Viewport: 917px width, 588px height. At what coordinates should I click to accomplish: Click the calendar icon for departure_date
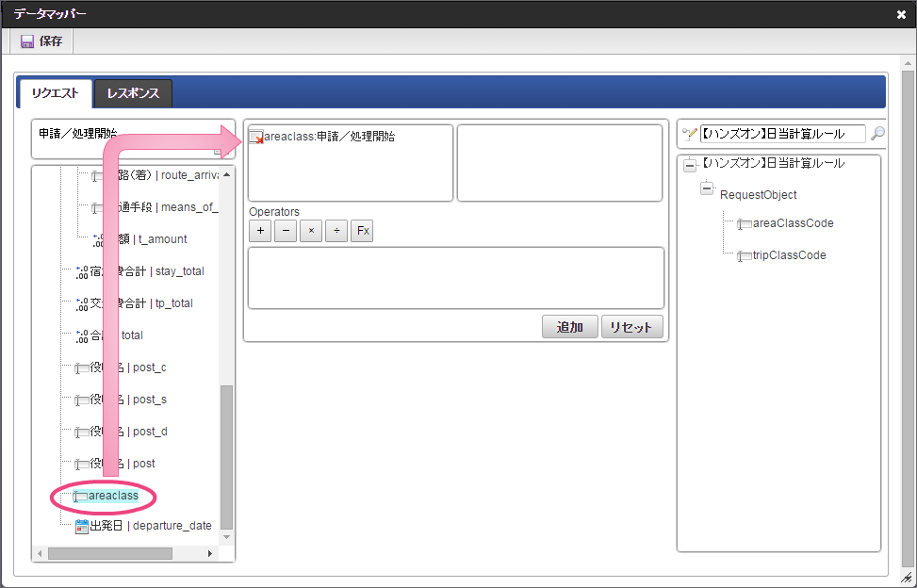(x=82, y=526)
